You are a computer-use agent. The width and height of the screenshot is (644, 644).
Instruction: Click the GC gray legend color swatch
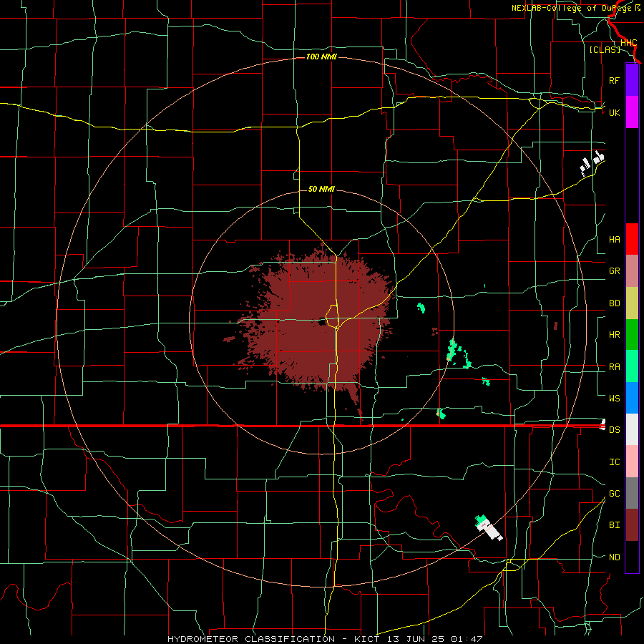tap(632, 493)
